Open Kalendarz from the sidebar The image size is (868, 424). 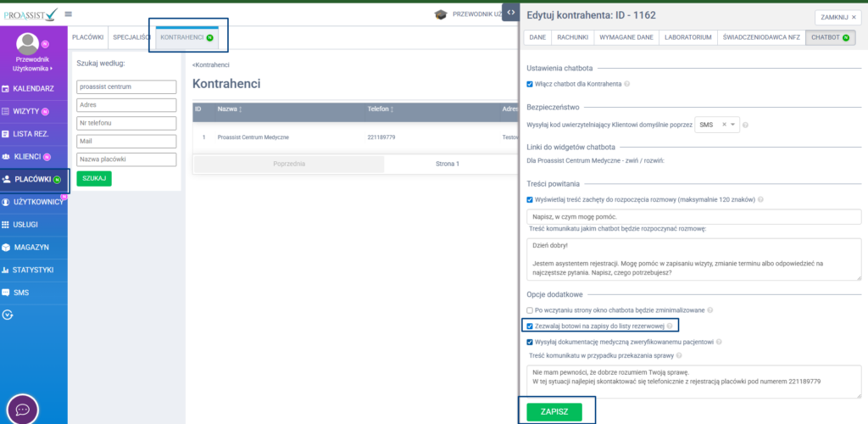(34, 88)
